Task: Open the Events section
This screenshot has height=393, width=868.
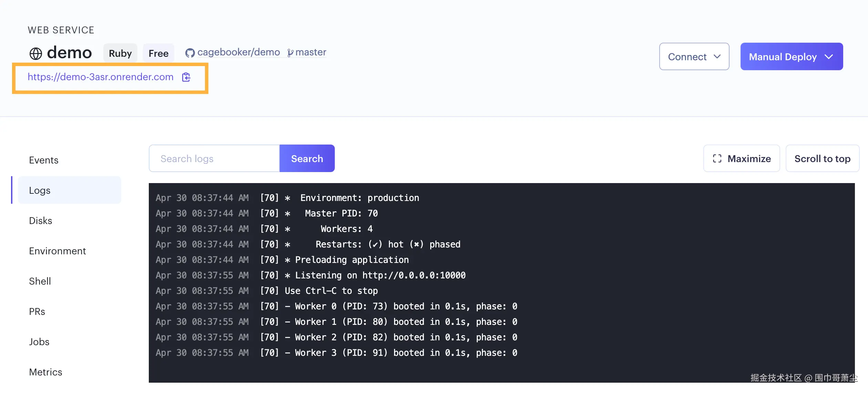Action: click(44, 160)
